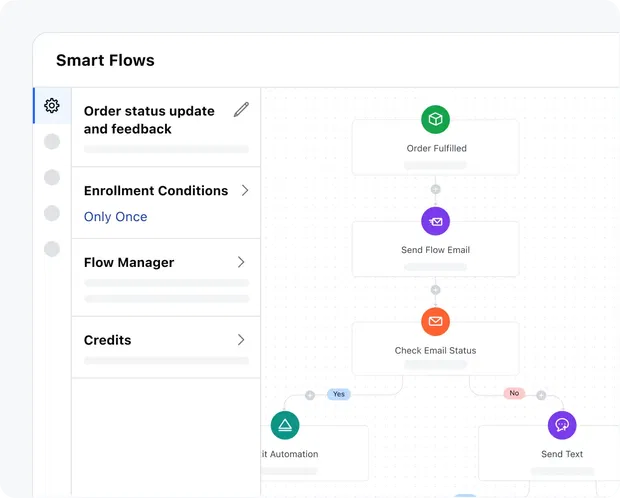
Task: Click the settings gear sidebar icon
Action: coord(52,105)
